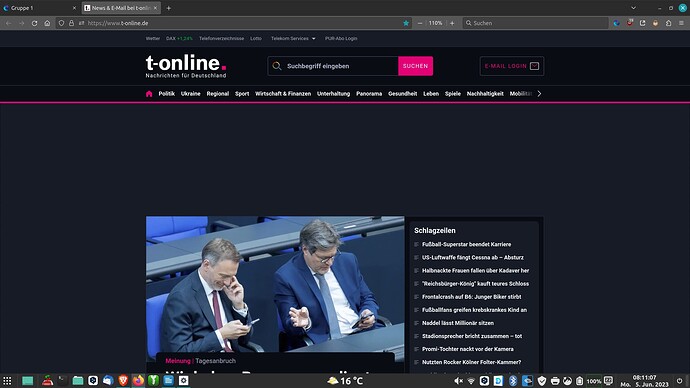The image size is (690, 388).
Task: Open the power button in the taskbar
Action: tap(679, 381)
